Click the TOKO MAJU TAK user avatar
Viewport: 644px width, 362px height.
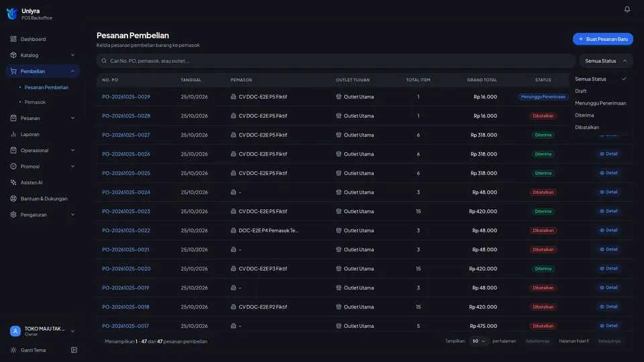(15, 330)
